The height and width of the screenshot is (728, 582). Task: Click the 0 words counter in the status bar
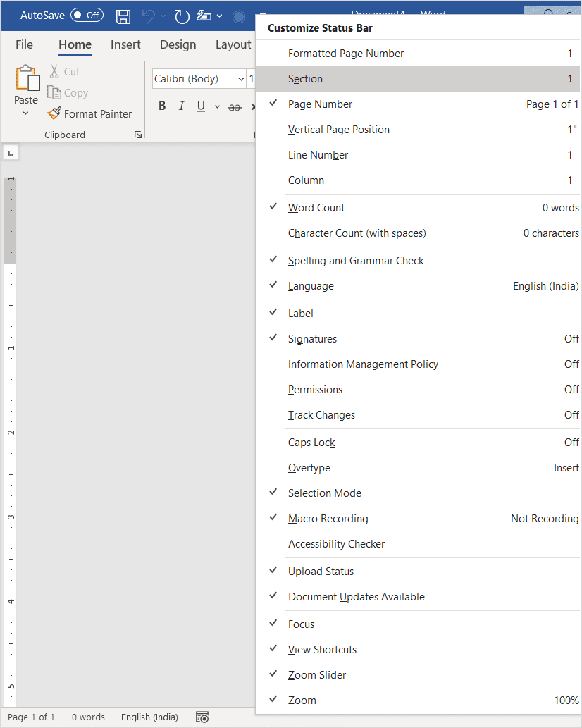(x=87, y=717)
